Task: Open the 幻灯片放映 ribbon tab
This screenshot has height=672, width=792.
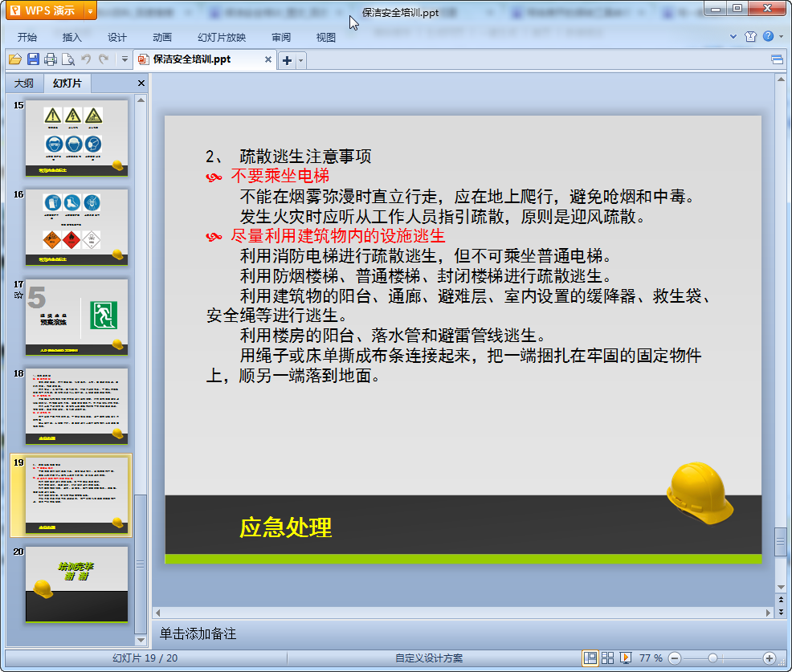Action: coord(221,38)
